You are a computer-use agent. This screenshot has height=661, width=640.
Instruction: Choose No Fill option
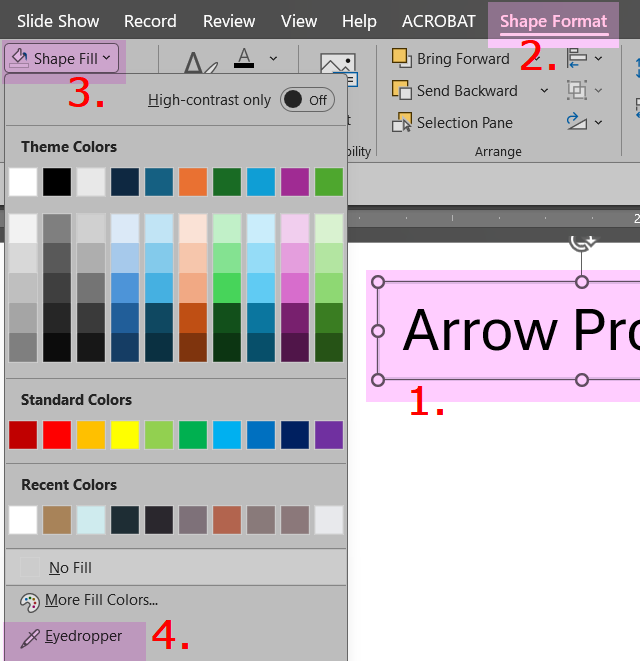[x=176, y=567]
